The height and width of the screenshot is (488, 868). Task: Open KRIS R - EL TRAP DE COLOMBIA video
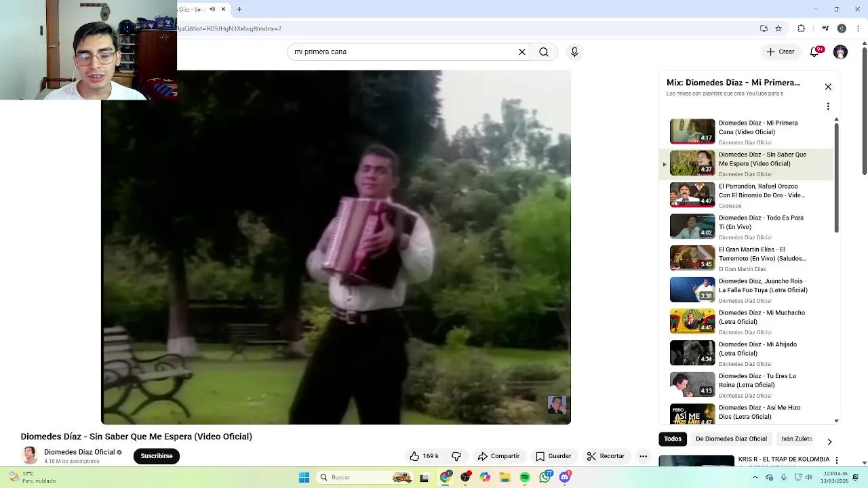click(x=783, y=460)
